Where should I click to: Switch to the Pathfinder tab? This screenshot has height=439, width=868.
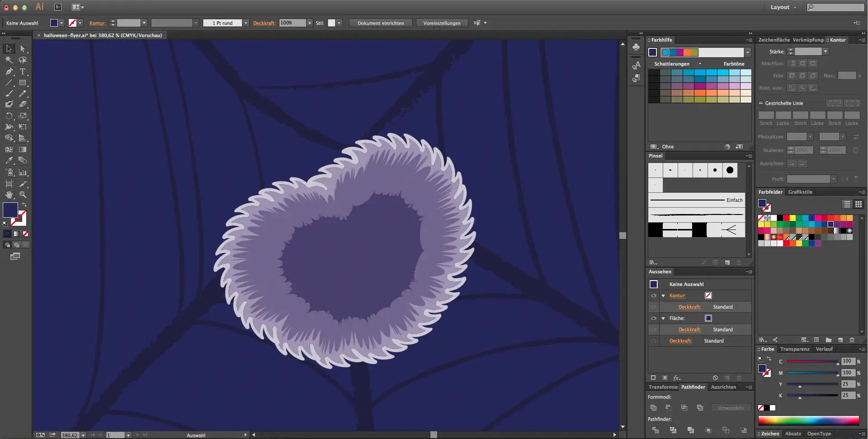pyautogui.click(x=693, y=387)
